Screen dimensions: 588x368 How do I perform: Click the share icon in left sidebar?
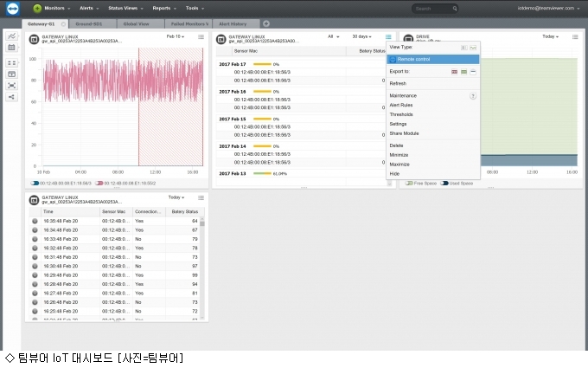click(11, 97)
